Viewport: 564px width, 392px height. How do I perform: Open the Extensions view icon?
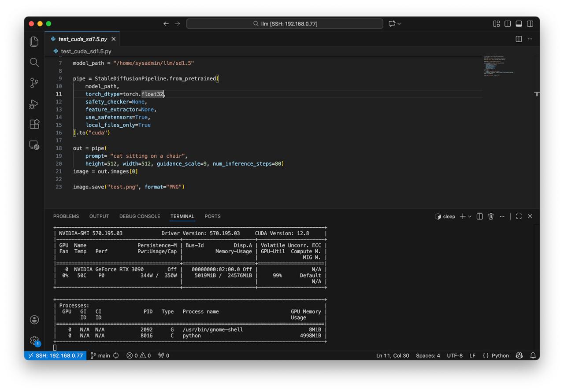34,124
